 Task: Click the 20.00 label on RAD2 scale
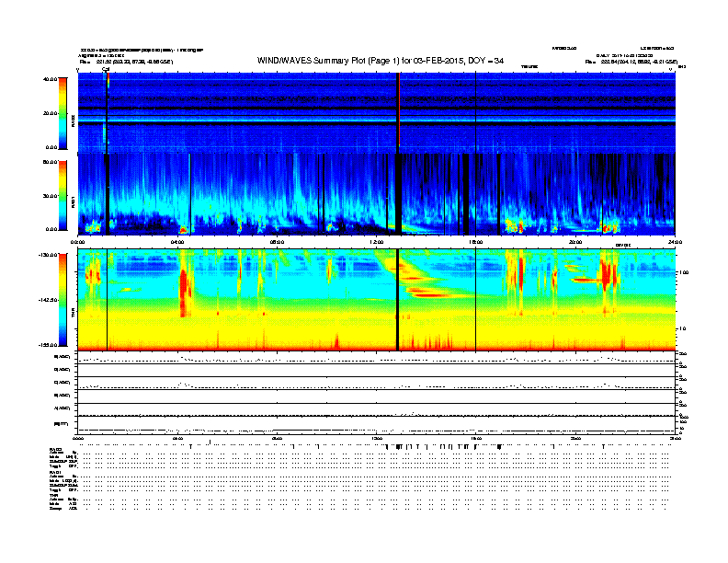50,113
